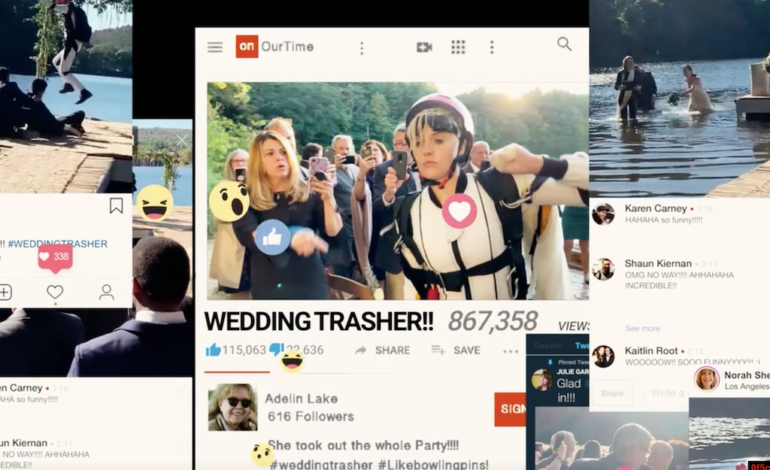Click the 338 likes notification bubble
770x470 pixels.
pos(55,258)
